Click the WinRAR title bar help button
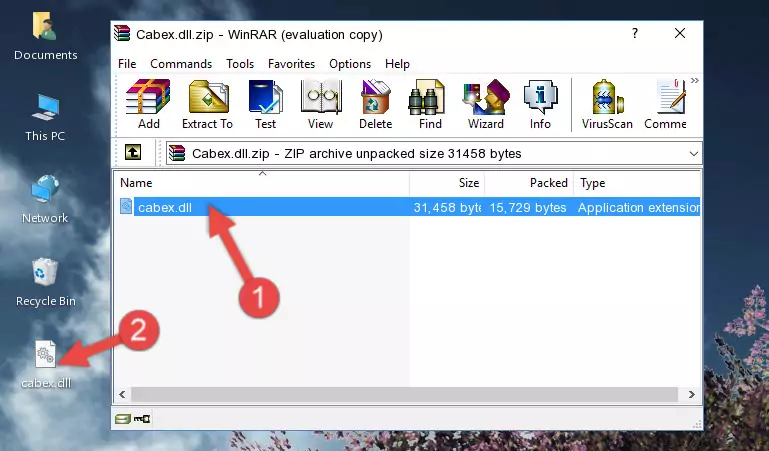Image resolution: width=769 pixels, height=451 pixels. point(635,33)
